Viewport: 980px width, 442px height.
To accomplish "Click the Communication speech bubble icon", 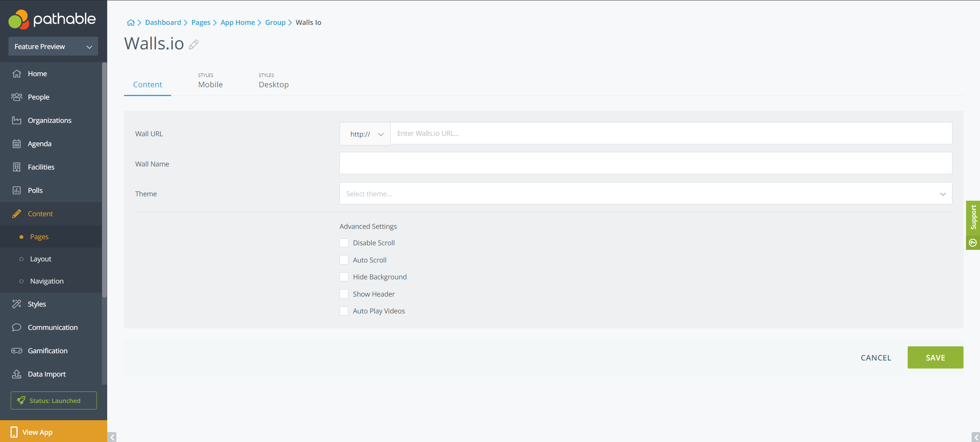I will [16, 327].
